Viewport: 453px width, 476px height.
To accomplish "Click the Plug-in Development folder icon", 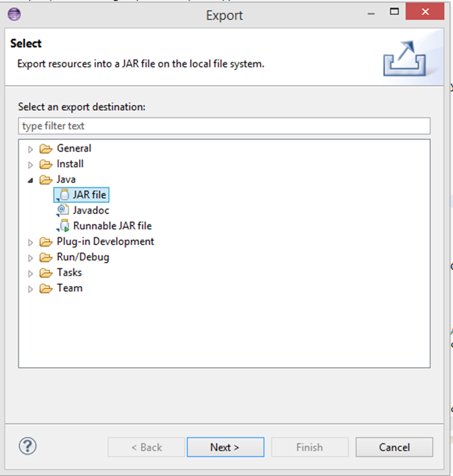I will [45, 242].
